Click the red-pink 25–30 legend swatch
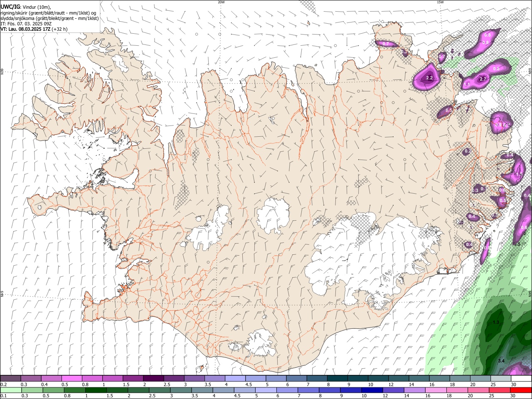 pos(500,390)
